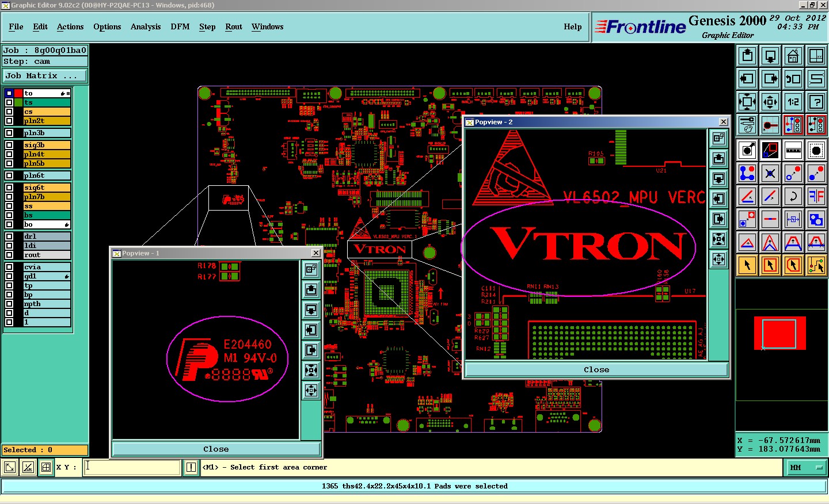The width and height of the screenshot is (829, 504).
Task: Click the previous zoom icon
Action: point(793,79)
